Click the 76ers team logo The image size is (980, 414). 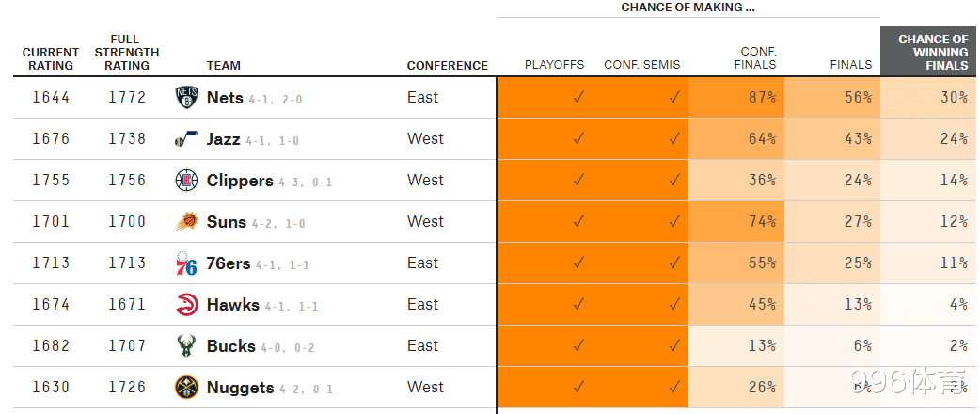tap(186, 263)
